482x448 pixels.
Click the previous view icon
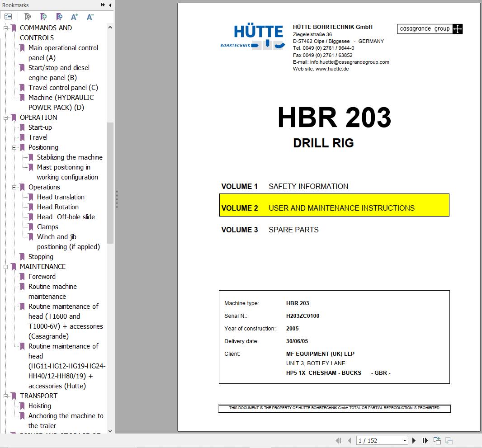click(437, 440)
